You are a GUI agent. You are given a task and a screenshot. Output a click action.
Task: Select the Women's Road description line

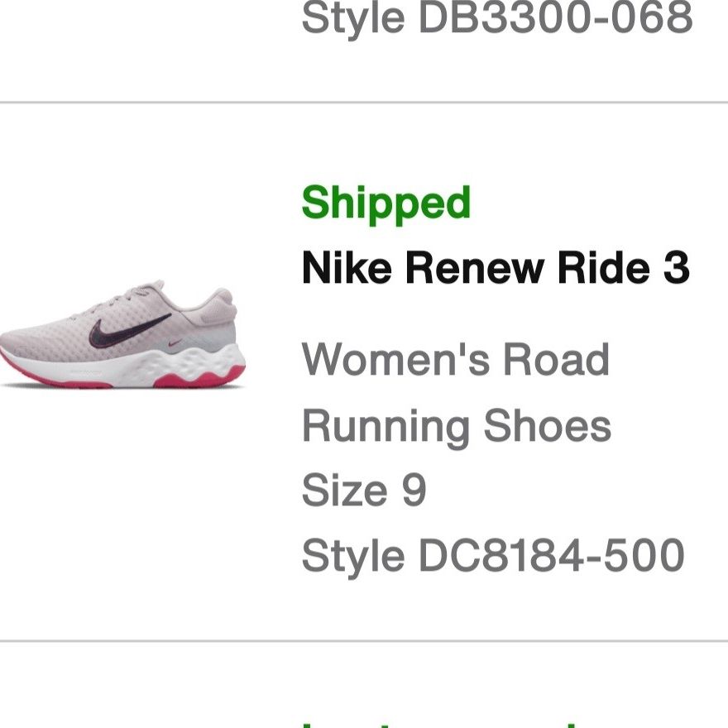456,359
